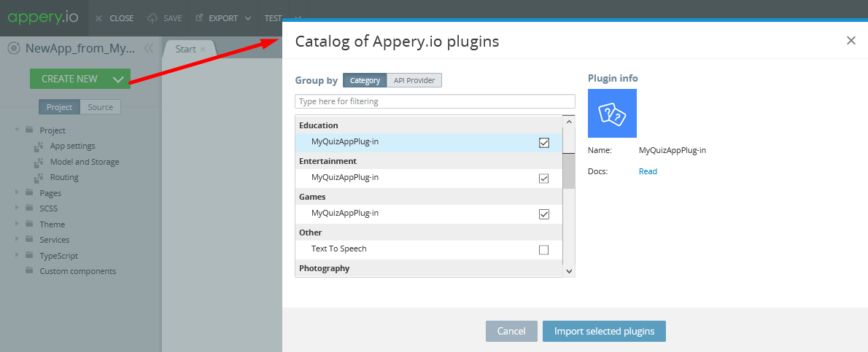Switch to Source view tab
This screenshot has height=352, width=868.
coord(100,107)
